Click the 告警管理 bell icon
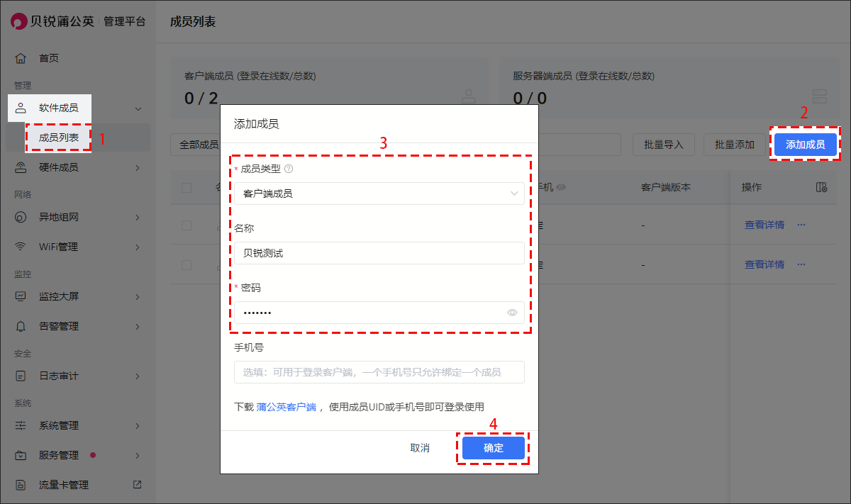This screenshot has width=851, height=504. [21, 327]
